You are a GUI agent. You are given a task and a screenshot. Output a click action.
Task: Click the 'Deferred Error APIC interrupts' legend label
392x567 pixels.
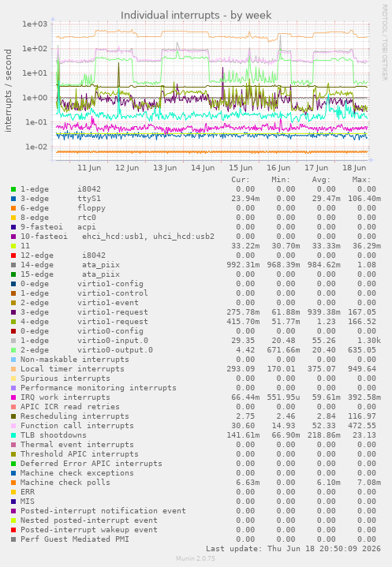point(91,464)
